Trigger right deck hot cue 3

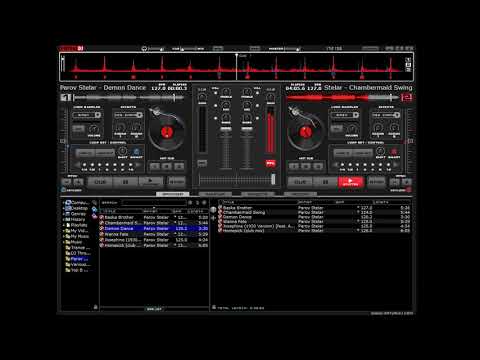[x=318, y=166]
